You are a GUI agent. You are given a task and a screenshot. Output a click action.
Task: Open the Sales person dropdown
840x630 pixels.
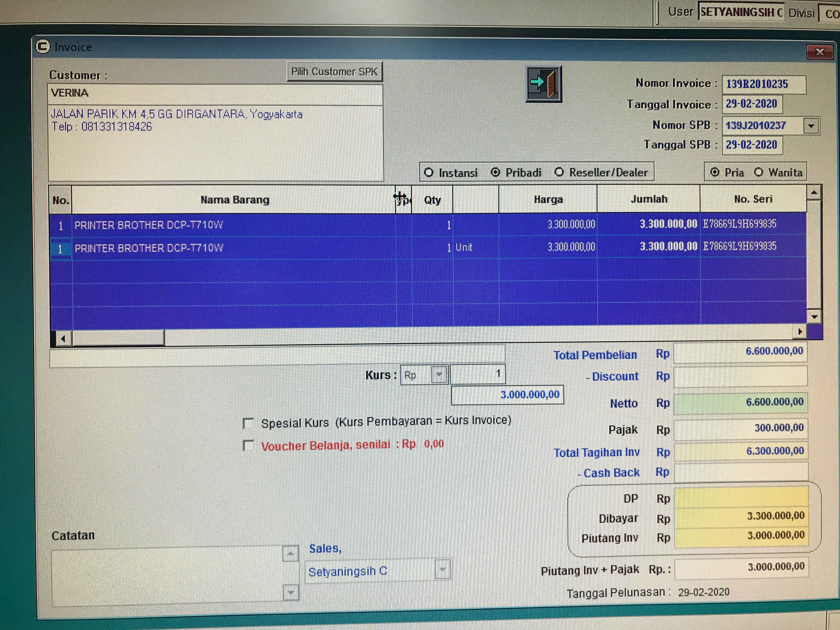(442, 570)
